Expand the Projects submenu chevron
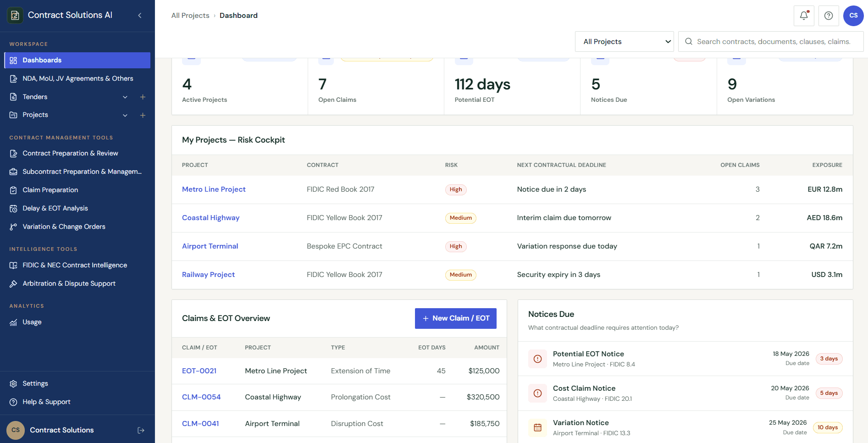Image resolution: width=868 pixels, height=443 pixels. click(125, 115)
